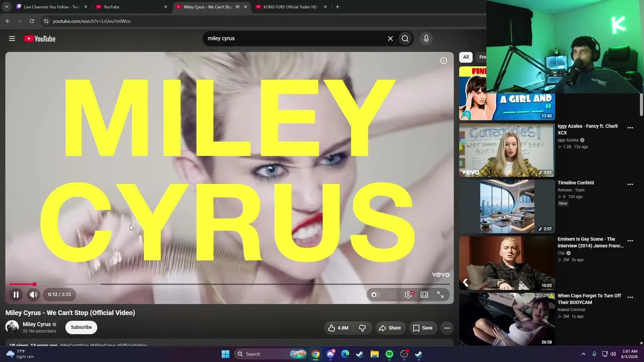Switch to the Twitch Live Channels tab
Screen dimensions: 644x362
52,7
